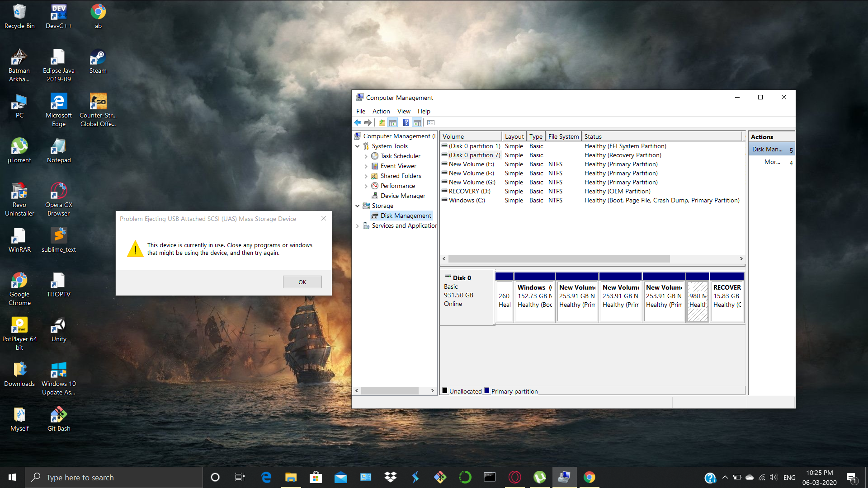Click the Disk Management icon in Storage
Image resolution: width=868 pixels, height=488 pixels.
coord(375,216)
